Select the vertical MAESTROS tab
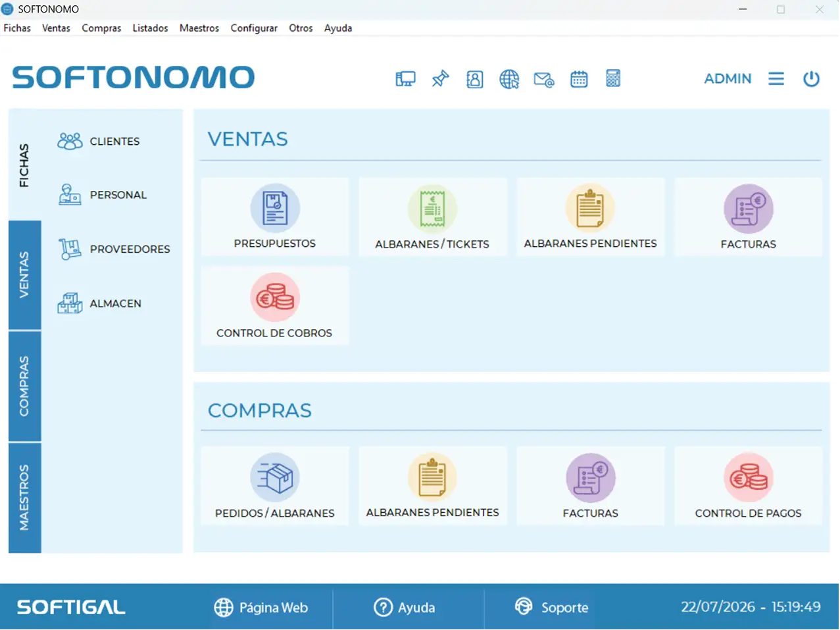This screenshot has height=630, width=840. [x=24, y=498]
